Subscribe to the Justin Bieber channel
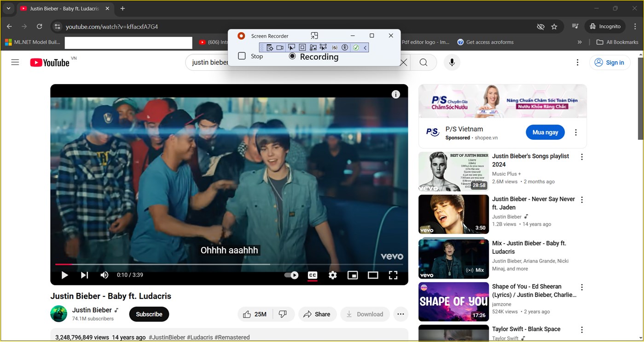This screenshot has width=644, height=342. point(149,314)
